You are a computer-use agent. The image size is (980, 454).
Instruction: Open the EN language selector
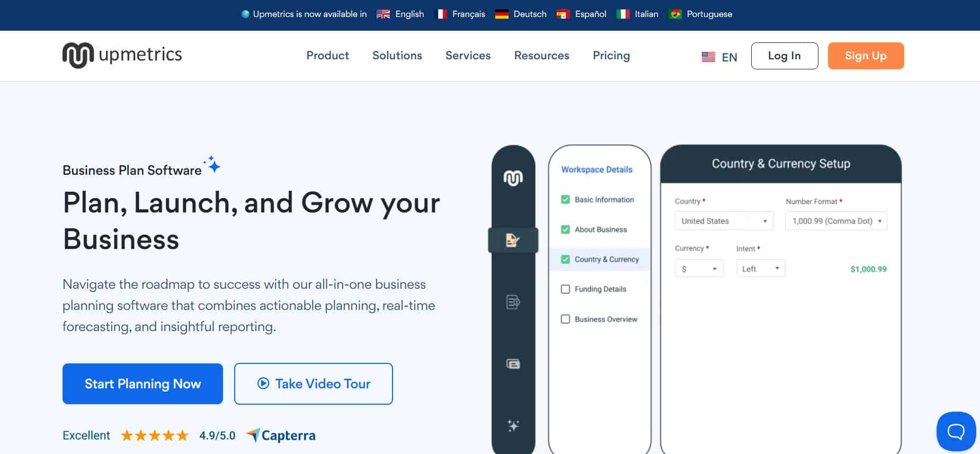[719, 57]
